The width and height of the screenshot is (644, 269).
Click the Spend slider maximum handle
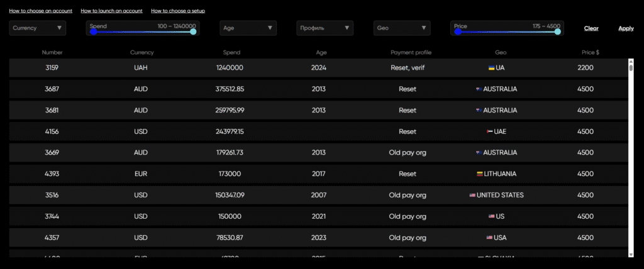pyautogui.click(x=193, y=31)
